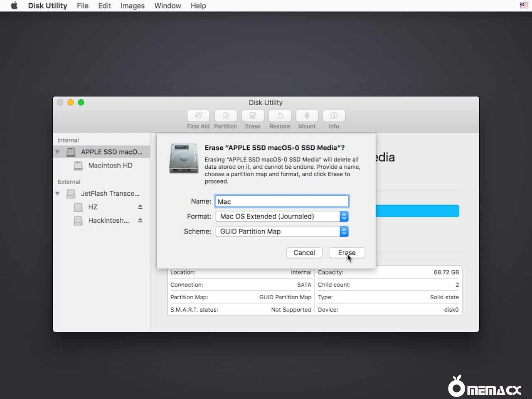Open the Scheme dropdown
The height and width of the screenshot is (399, 532).
(x=282, y=232)
